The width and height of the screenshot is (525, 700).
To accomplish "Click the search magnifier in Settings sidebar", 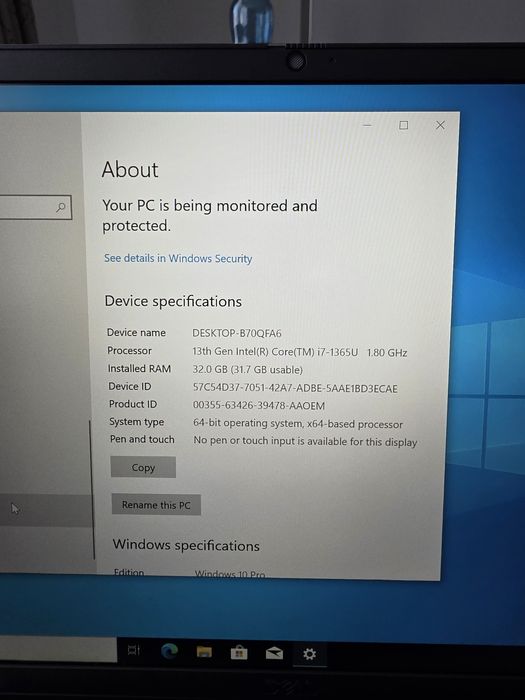I will click(x=61, y=207).
